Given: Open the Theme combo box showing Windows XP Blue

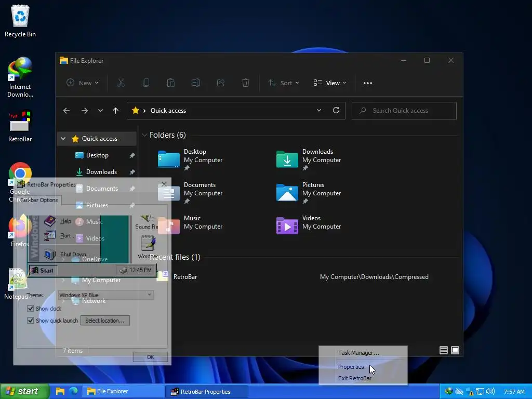Looking at the screenshot, I should coord(105,295).
